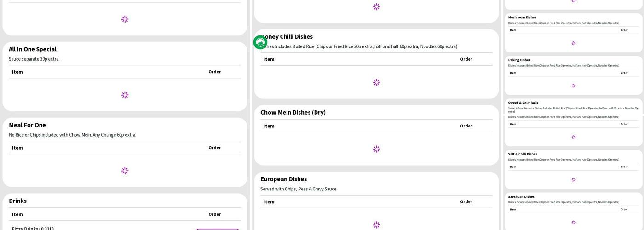Click the Salt & Chilli Dishes spinner

[573, 180]
